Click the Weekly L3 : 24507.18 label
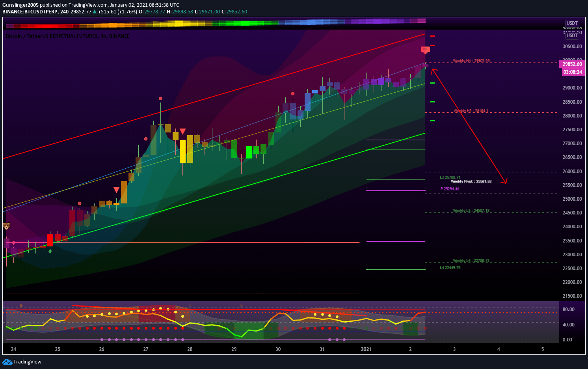The height and width of the screenshot is (369, 588). pyautogui.click(x=471, y=211)
